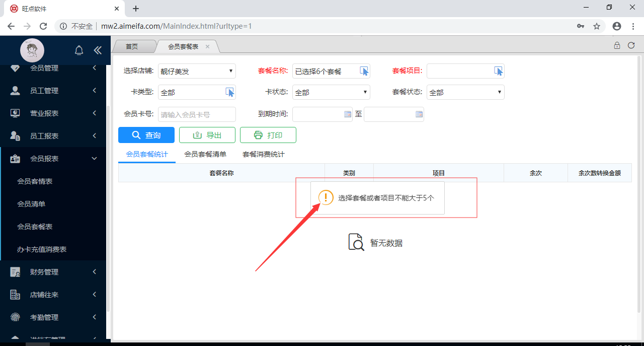
Task: Open 会员套餐表 in the sidebar
Action: 35,227
